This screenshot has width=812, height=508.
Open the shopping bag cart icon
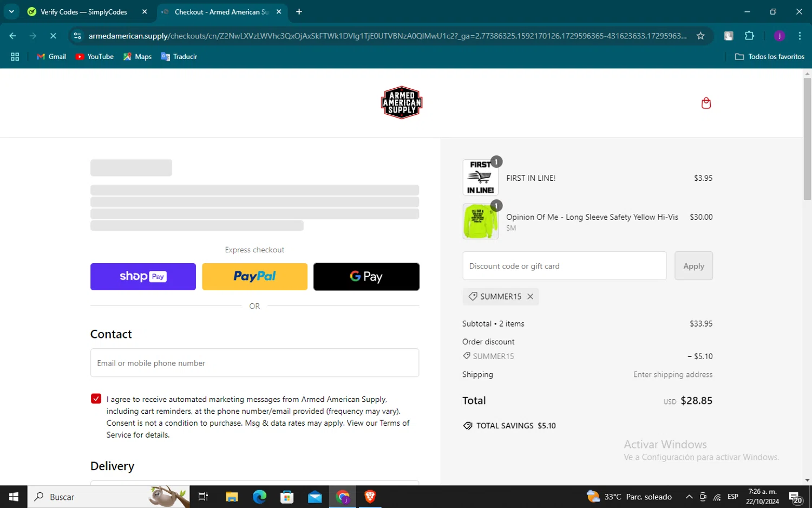[706, 103]
